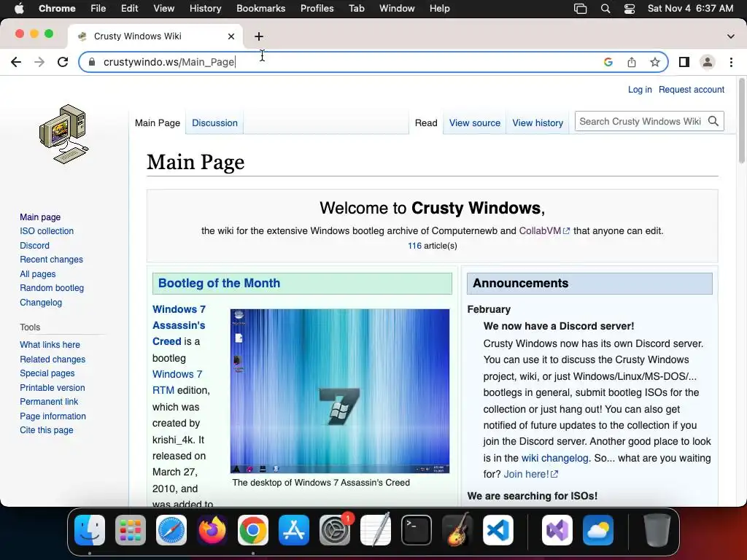747x560 pixels.
Task: Select the Read tab
Action: 426,122
